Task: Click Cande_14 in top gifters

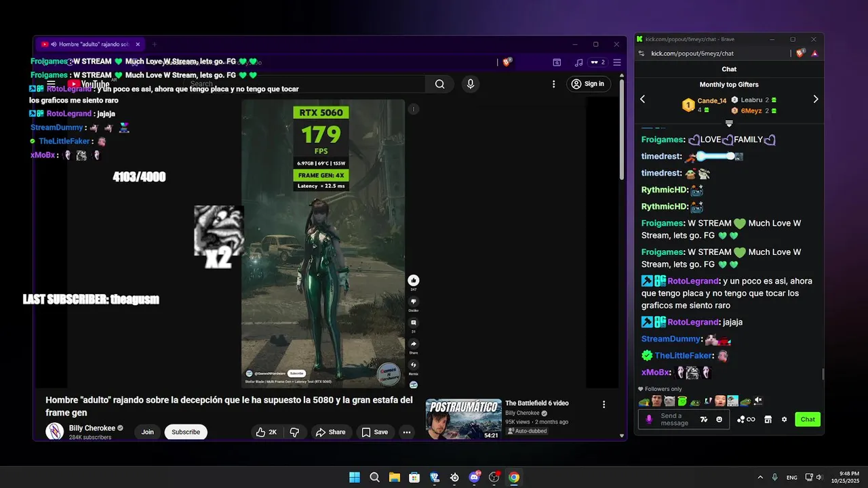Action: pos(712,101)
